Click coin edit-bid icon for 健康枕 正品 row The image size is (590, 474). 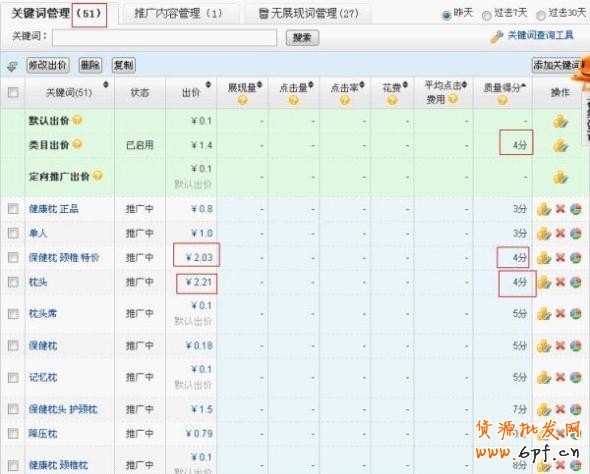click(544, 209)
